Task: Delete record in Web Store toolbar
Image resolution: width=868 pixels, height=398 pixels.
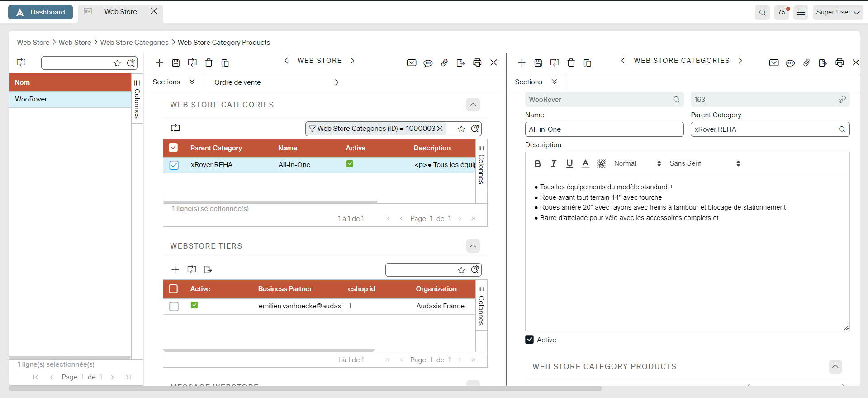Action: [x=209, y=63]
